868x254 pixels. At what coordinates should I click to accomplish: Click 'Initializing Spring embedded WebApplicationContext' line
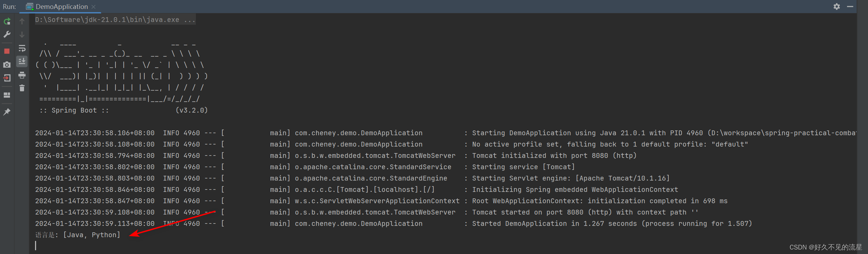pos(575,189)
